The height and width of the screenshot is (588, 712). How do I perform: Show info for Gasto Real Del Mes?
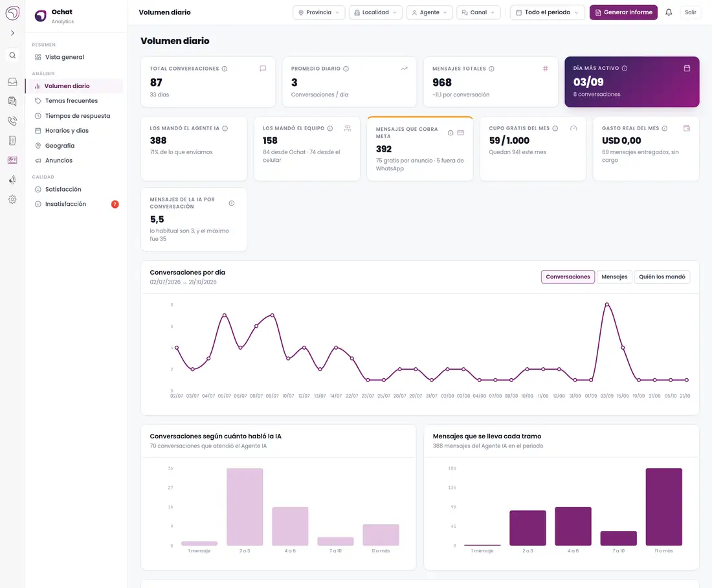point(665,128)
